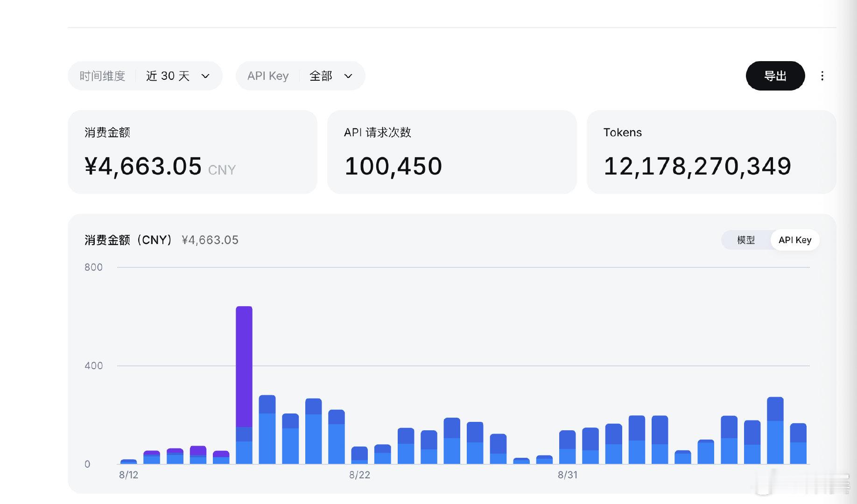The image size is (857, 504).
Task: Click the Tokens 12,178,270,349 card
Action: point(711,152)
